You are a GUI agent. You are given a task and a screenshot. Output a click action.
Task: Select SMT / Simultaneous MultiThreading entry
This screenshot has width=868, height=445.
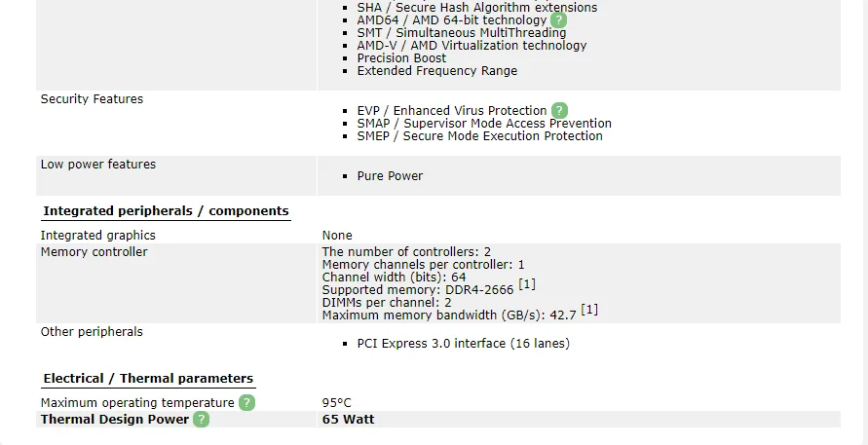(x=461, y=33)
